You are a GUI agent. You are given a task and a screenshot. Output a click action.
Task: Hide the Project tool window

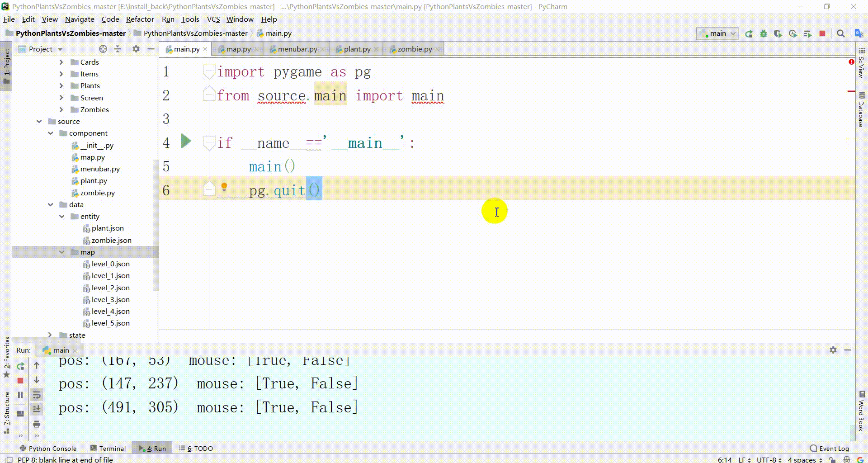point(151,49)
